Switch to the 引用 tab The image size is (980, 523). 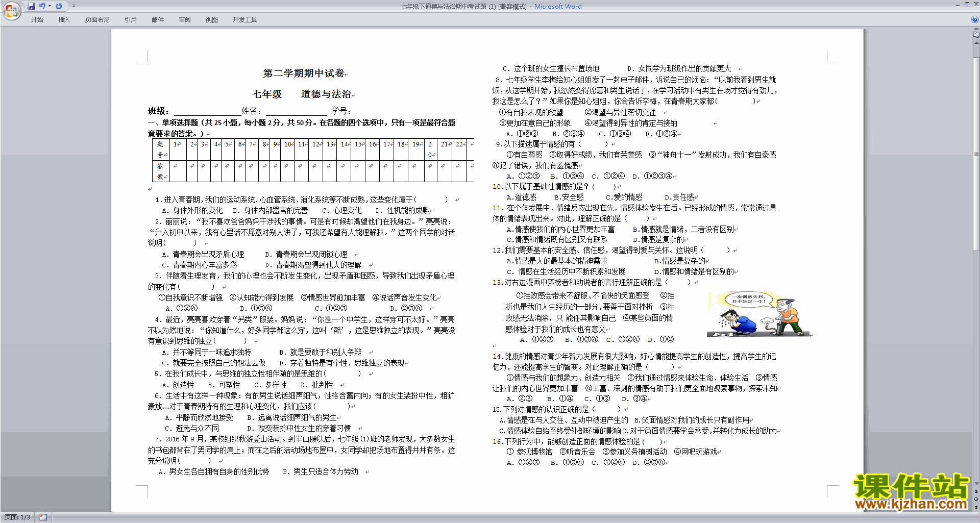pos(131,20)
